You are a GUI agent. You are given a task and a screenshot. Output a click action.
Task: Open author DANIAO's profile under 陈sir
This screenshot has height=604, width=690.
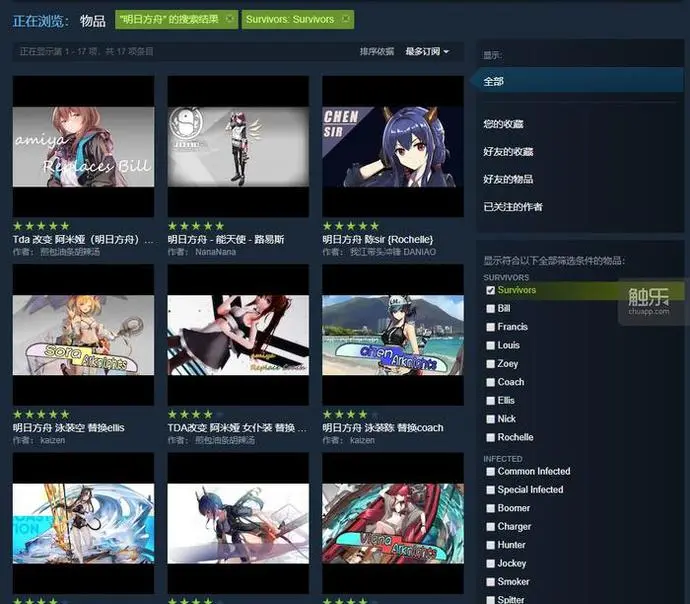click(393, 252)
